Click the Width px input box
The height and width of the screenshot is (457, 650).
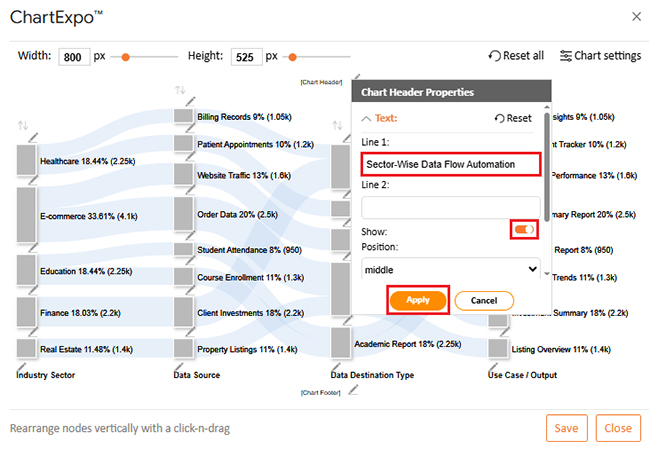click(74, 57)
